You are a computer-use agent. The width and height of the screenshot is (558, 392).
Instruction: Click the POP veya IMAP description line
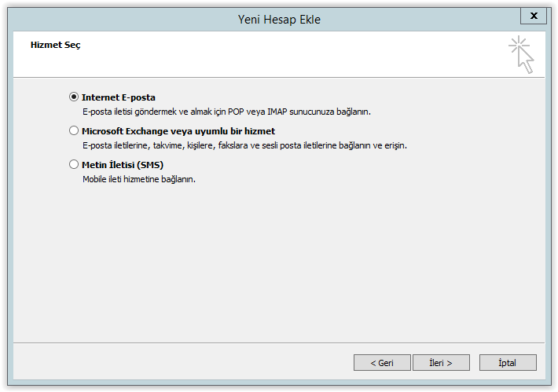coord(226,112)
